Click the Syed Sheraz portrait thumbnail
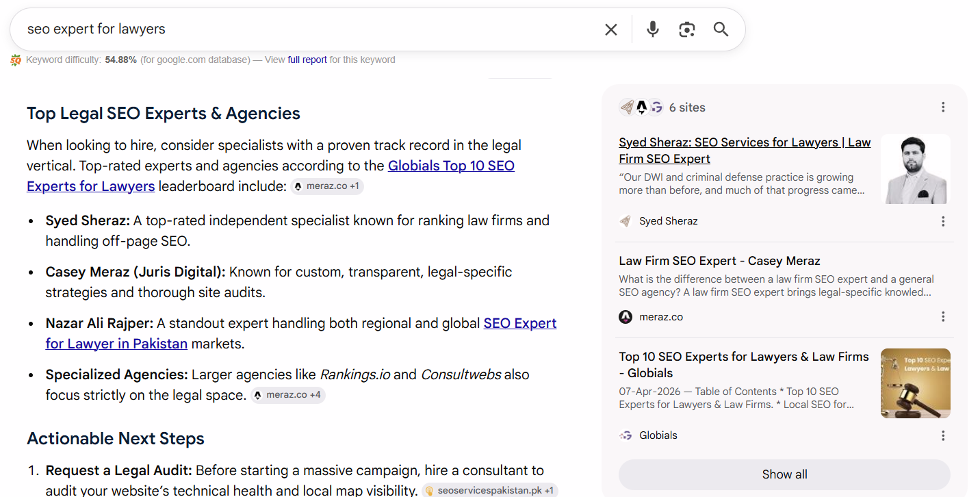Image resolution: width=980 pixels, height=497 pixels. tap(915, 169)
